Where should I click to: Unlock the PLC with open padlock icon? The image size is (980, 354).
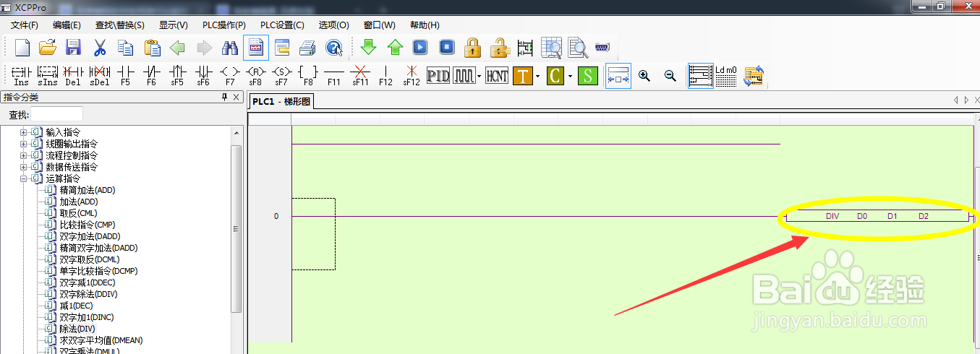499,48
